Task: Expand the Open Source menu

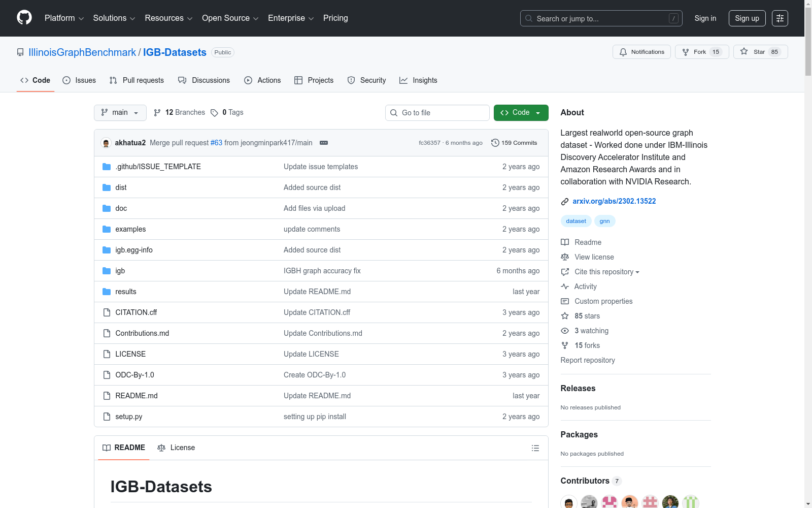Action: tap(230, 18)
